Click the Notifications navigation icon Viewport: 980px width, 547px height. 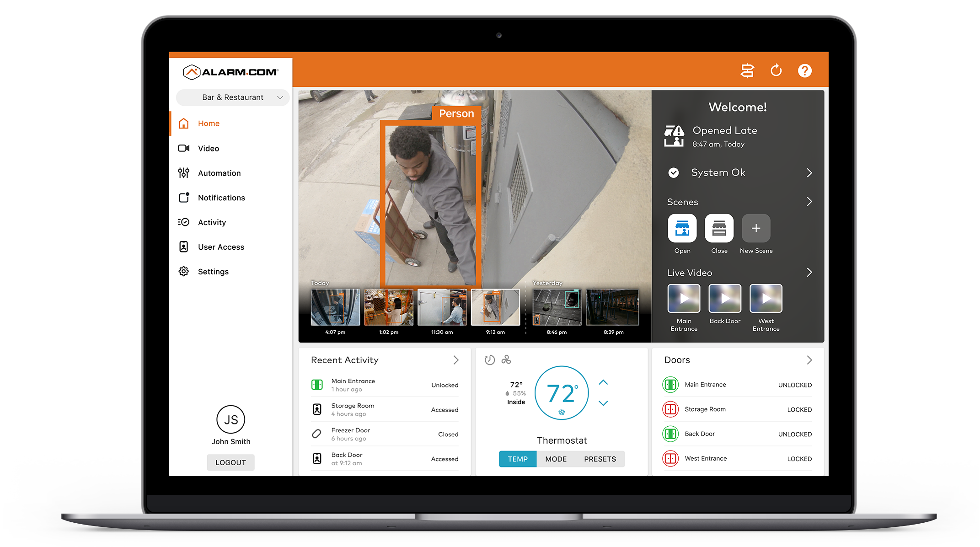click(x=185, y=197)
